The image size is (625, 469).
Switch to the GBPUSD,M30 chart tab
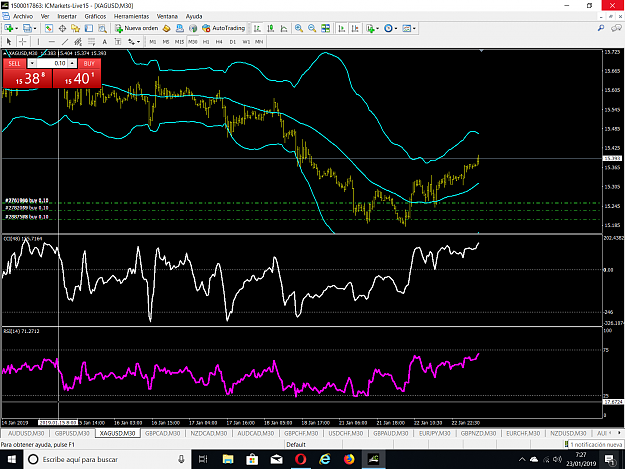click(72, 433)
